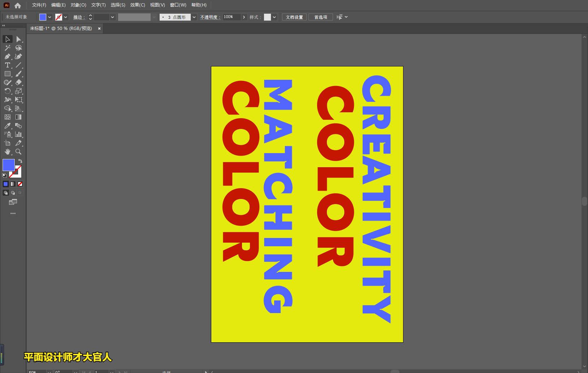This screenshot has width=588, height=373.
Task: Expand the stroke weight dropdown
Action: click(113, 17)
